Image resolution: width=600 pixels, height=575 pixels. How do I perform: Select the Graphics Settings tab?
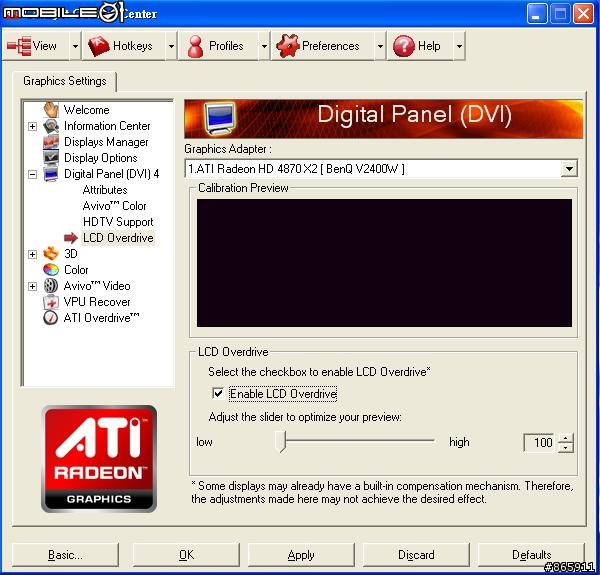point(65,81)
